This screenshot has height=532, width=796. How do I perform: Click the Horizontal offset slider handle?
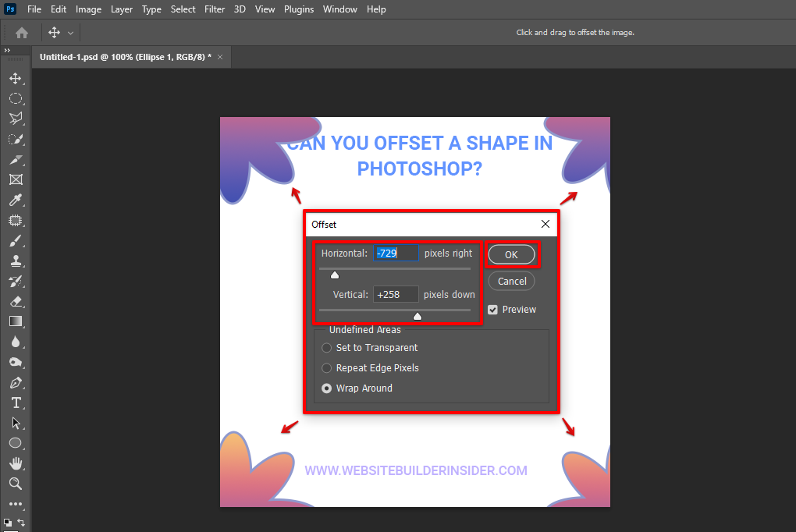(335, 275)
